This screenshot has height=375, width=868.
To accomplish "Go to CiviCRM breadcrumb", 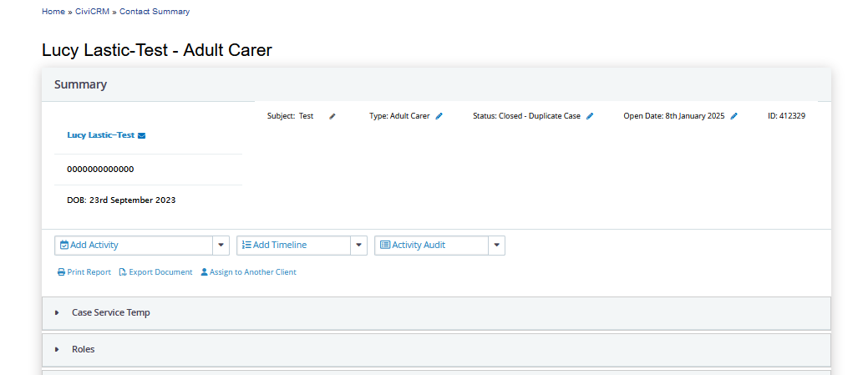I will point(93,11).
